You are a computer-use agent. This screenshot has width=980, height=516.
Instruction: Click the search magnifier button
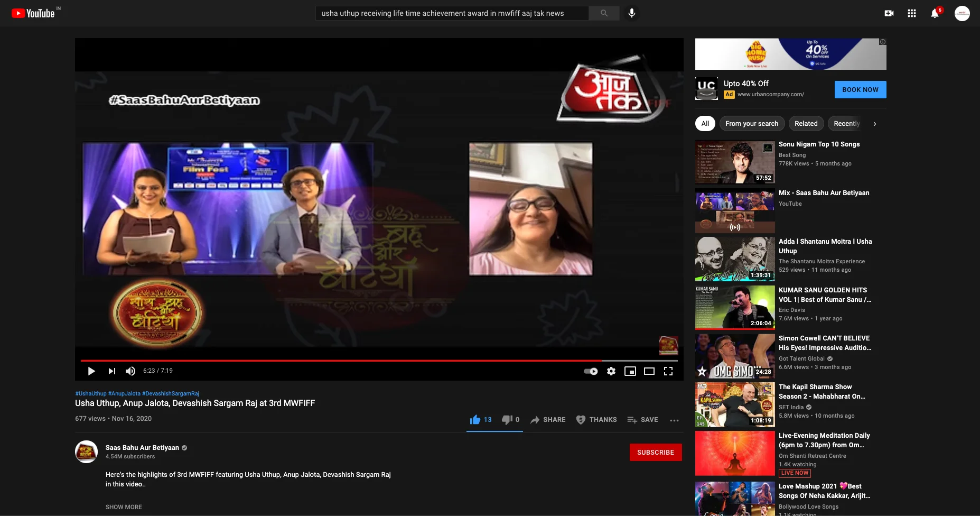(x=604, y=13)
